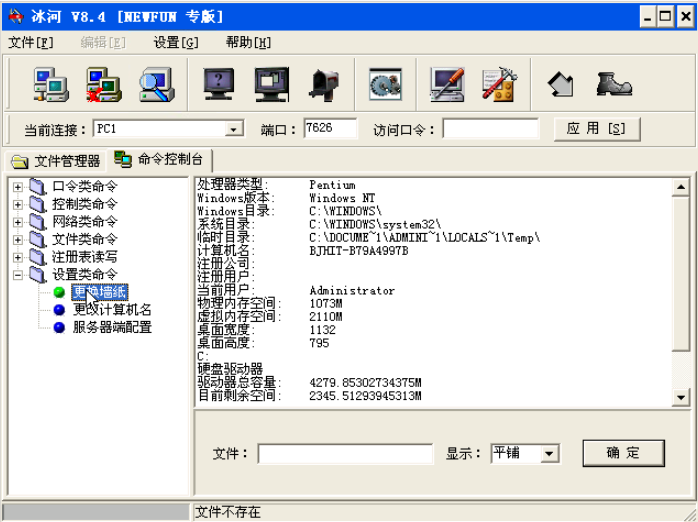Click the 注册表读写 label
The image size is (698, 522).
coord(85,257)
